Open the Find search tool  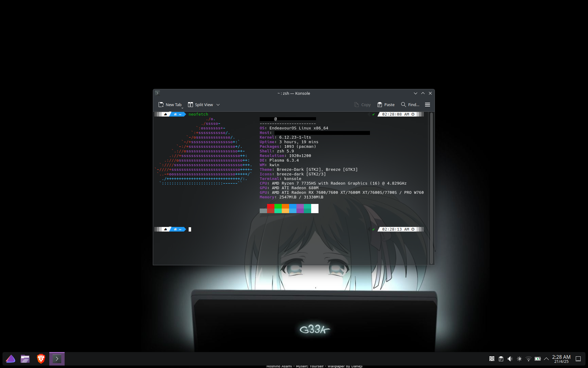coord(410,105)
